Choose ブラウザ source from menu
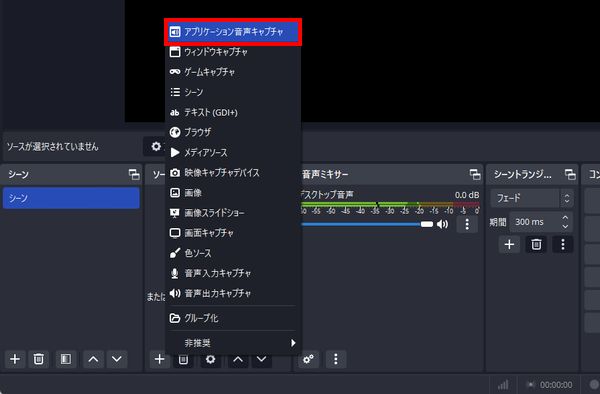The image size is (600, 394). [x=233, y=132]
